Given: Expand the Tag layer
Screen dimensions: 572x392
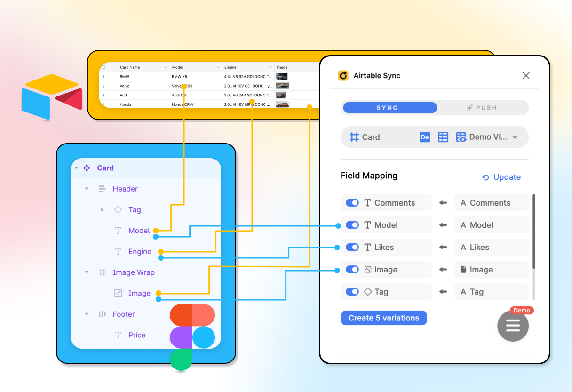Looking at the screenshot, I should (102, 210).
